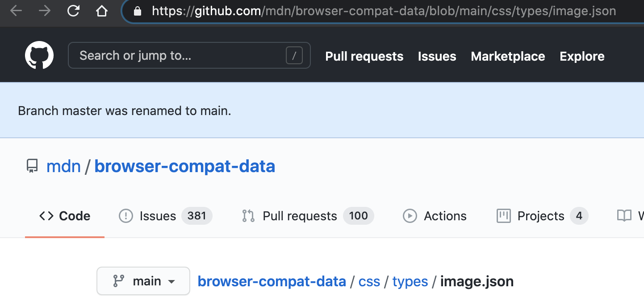
Task: Open the browser-compat-data repository title link
Action: 185,166
